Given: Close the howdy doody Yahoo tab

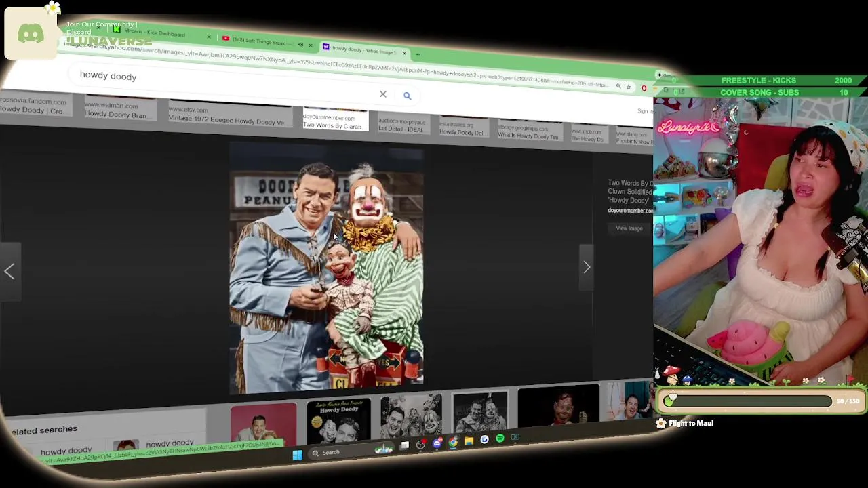Looking at the screenshot, I should tap(404, 53).
